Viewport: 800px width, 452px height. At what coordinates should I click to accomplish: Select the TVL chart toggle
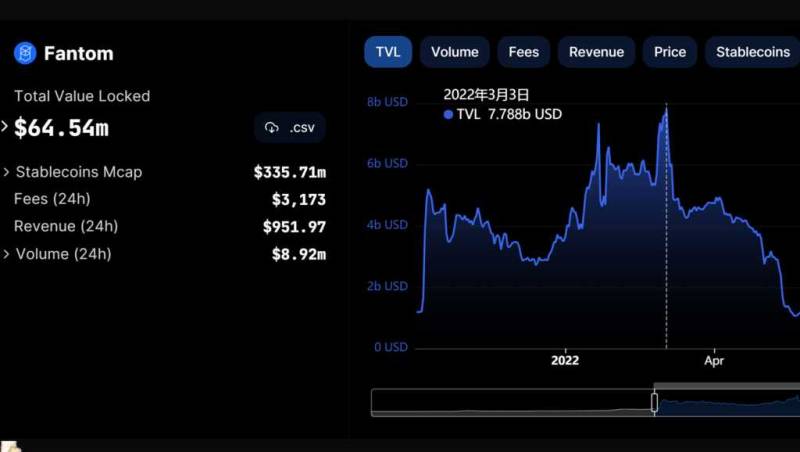click(388, 52)
